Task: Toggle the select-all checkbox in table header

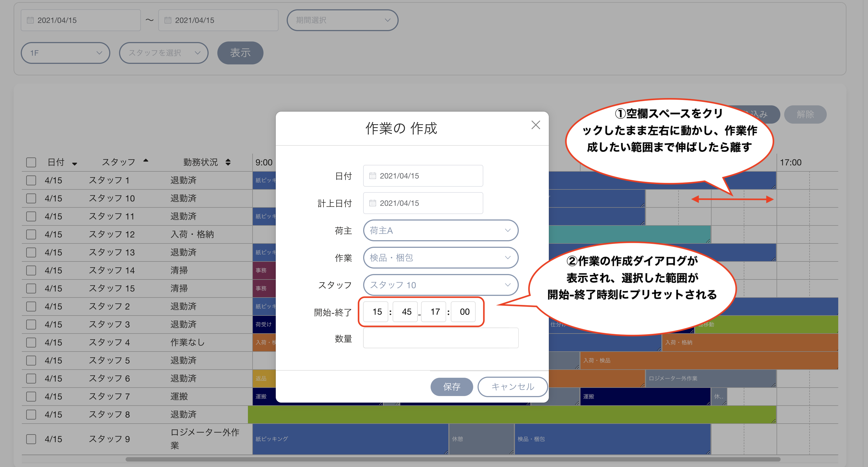Action: [31, 162]
